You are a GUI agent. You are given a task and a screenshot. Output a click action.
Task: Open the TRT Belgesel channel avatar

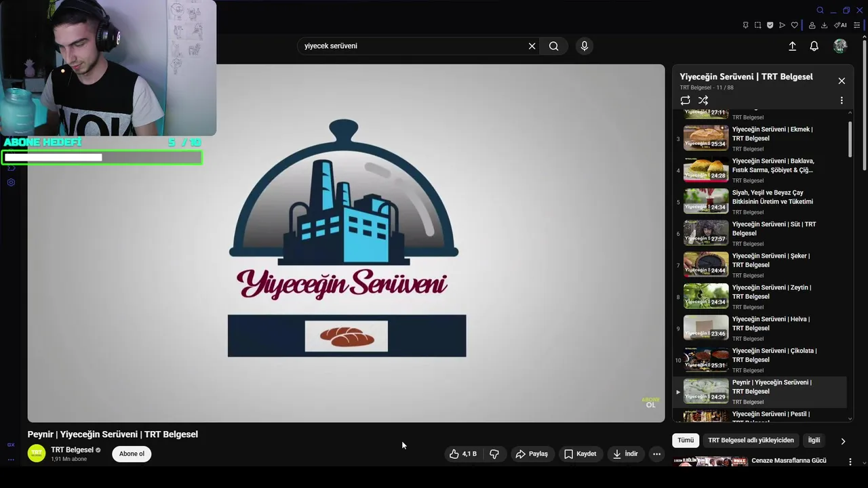tap(37, 453)
